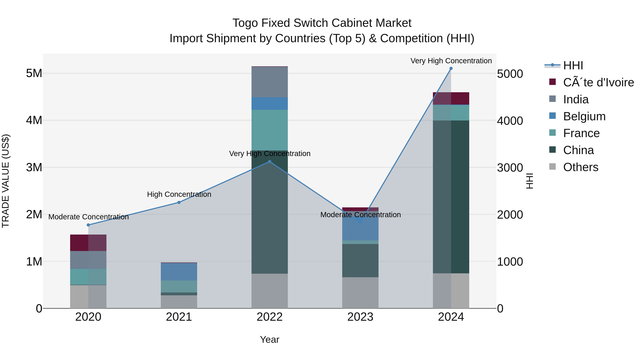The width and height of the screenshot is (644, 362).
Task: Click the China legend color swatch
Action: (553, 149)
